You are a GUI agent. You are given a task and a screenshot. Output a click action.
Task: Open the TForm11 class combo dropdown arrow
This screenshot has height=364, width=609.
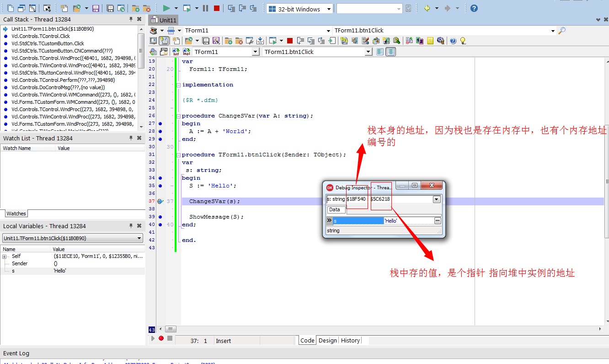point(255,52)
